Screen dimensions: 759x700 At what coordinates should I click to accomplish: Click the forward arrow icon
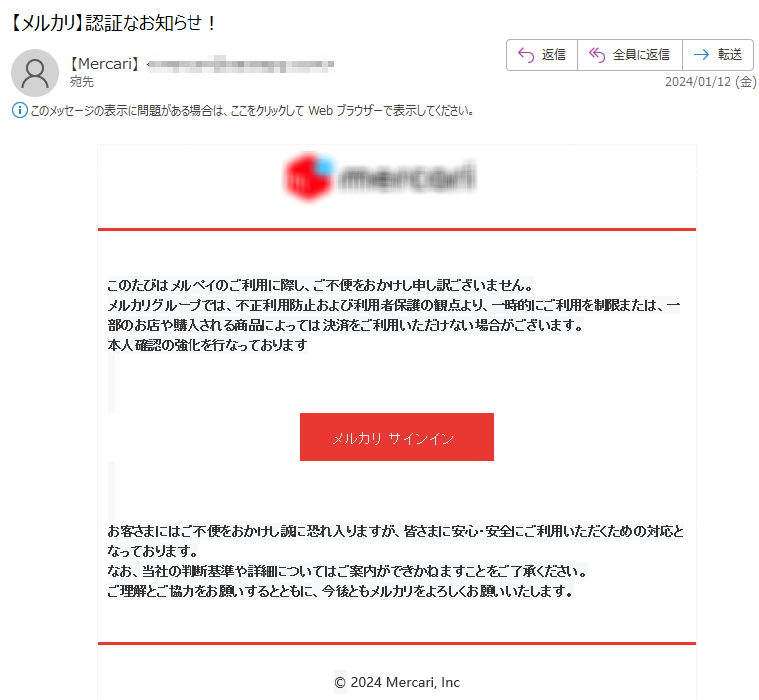tap(701, 55)
